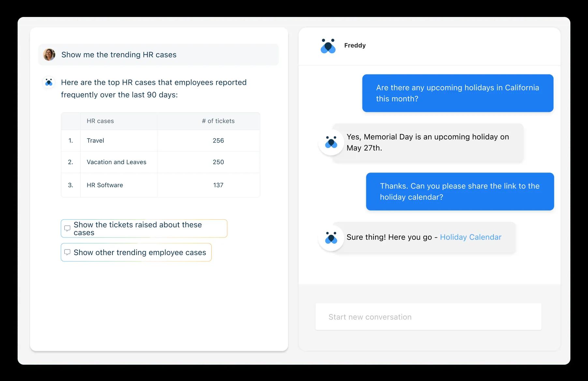Open the Holiday Calendar link
This screenshot has height=381, width=588.
click(x=470, y=237)
